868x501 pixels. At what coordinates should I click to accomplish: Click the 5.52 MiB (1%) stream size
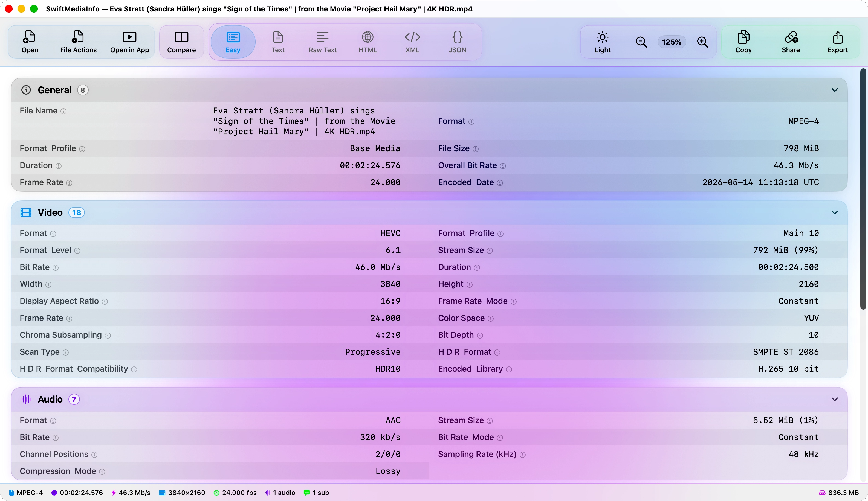786,420
